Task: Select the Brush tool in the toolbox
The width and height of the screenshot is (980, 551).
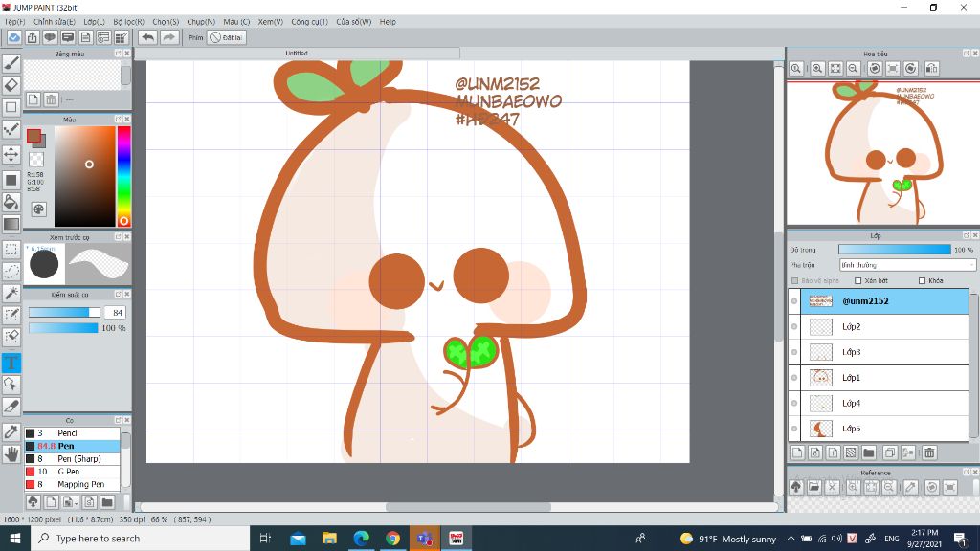Action: 11,62
